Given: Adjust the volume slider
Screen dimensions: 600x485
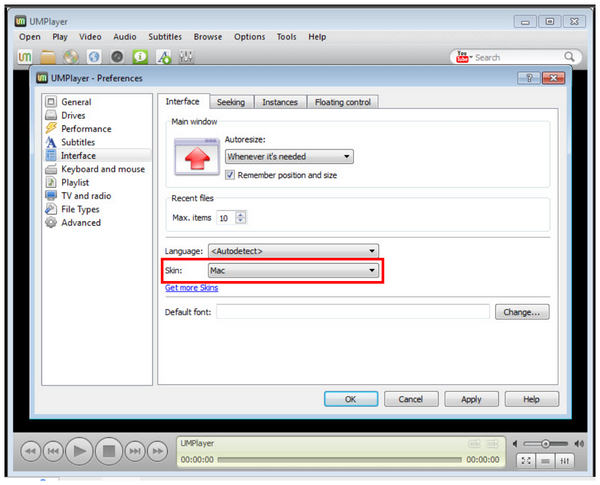Looking at the screenshot, I should [x=546, y=444].
